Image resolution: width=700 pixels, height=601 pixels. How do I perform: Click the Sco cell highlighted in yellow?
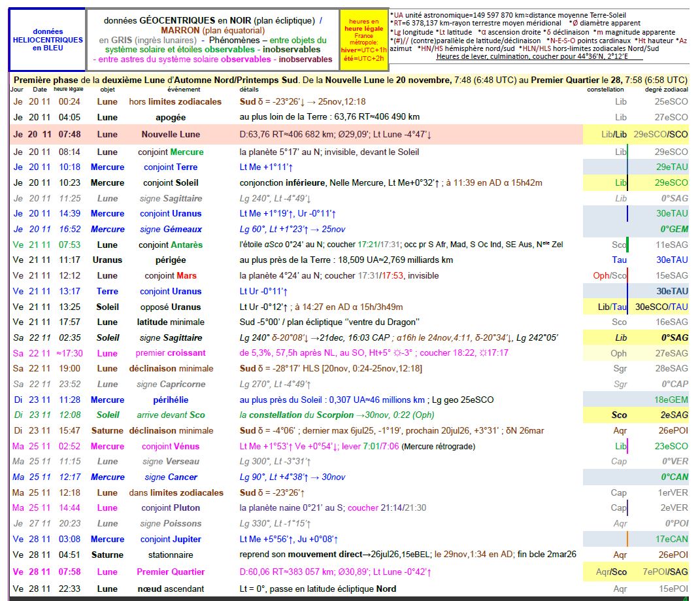pos(618,415)
